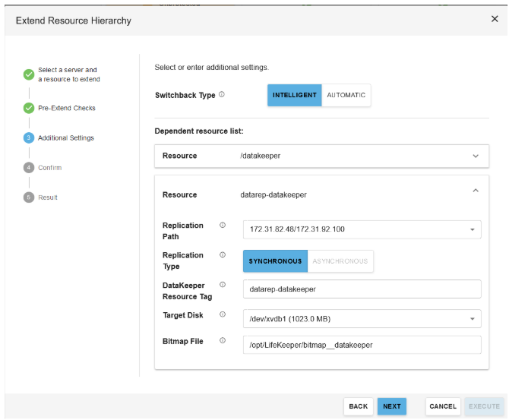This screenshot has width=509, height=420.
Task: Close the Extend Resource Hierarchy dialog
Action: tap(495, 19)
